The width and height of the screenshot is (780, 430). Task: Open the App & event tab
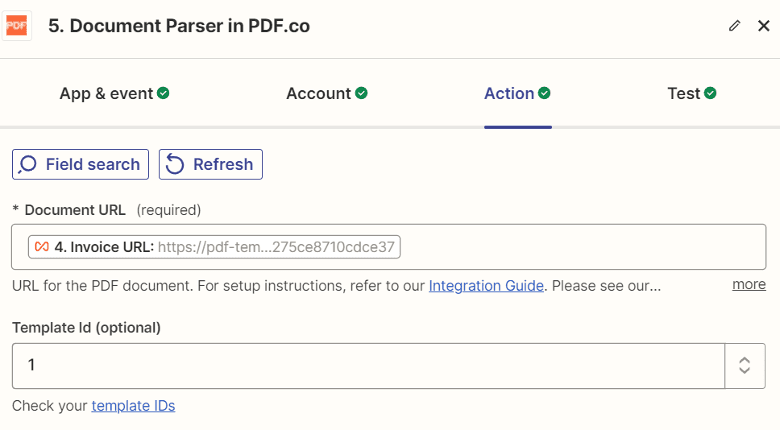[114, 94]
